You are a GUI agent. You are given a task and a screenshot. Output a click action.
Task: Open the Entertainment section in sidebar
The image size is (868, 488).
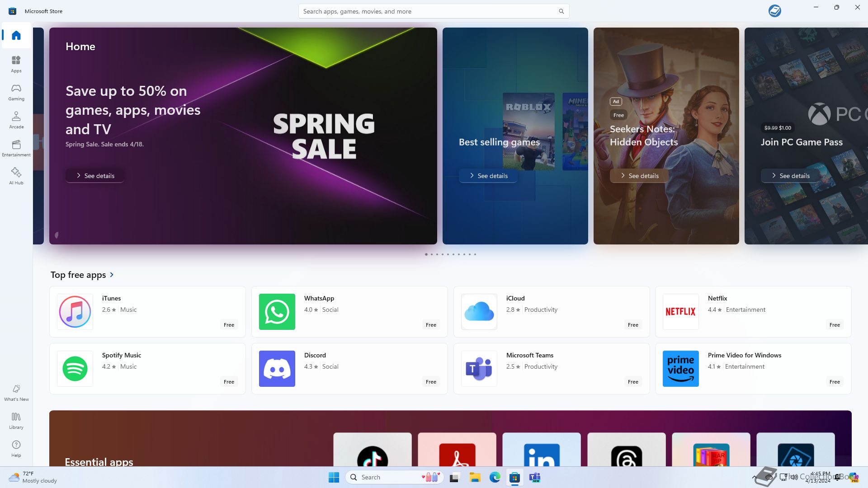point(16,148)
